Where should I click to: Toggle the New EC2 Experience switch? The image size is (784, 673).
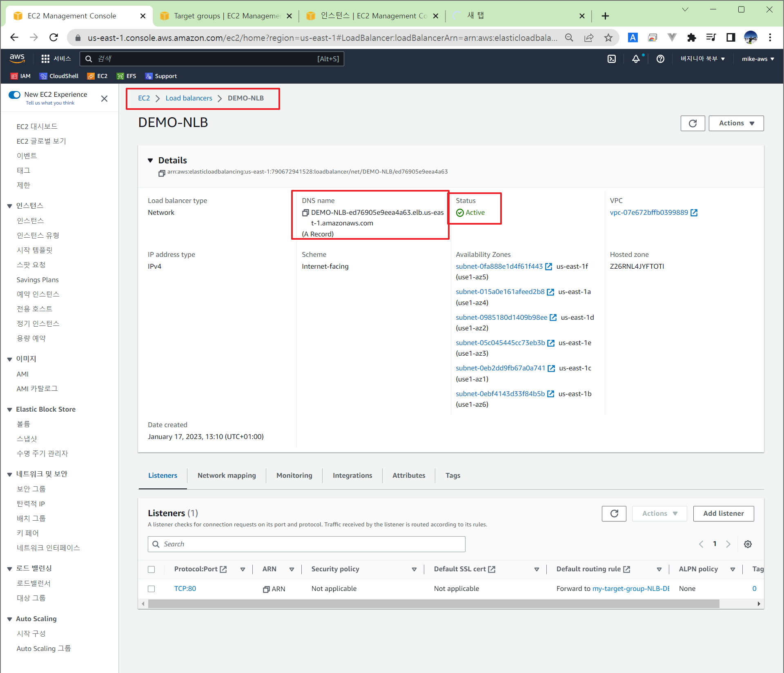15,95
